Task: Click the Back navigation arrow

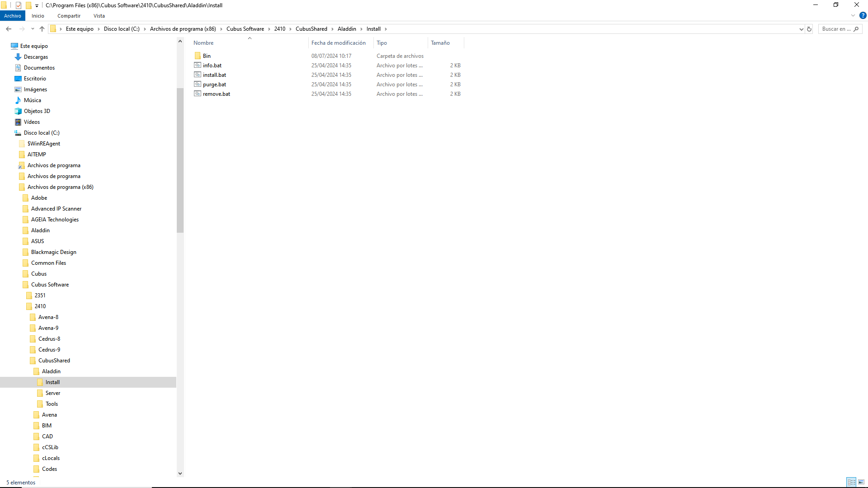Action: tap(9, 29)
